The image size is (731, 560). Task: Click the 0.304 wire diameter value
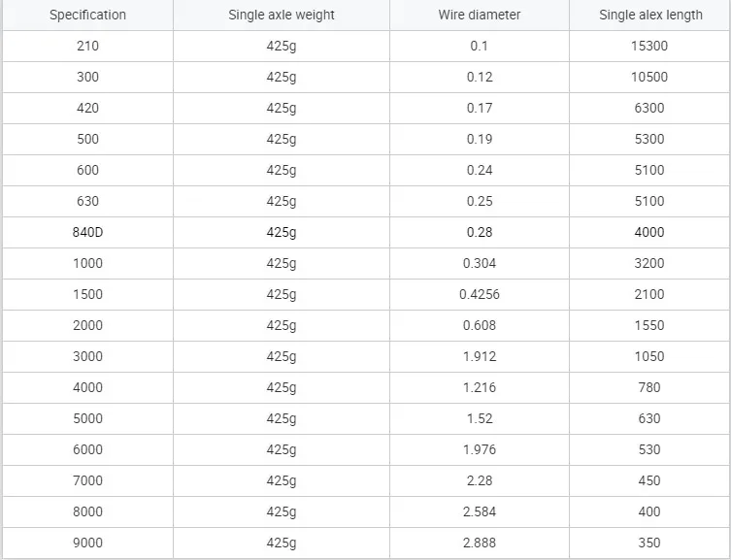tap(480, 263)
